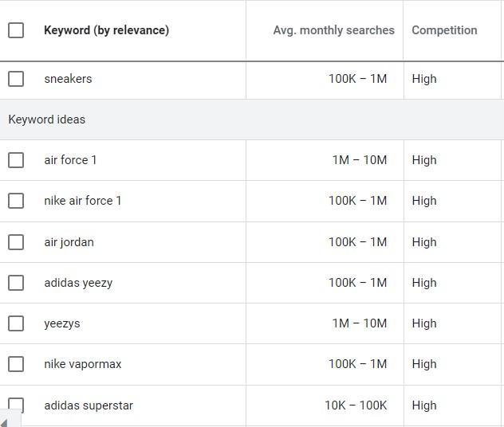The width and height of the screenshot is (504, 427).
Task: Tick the select-all checkbox in header
Action: 16,30
